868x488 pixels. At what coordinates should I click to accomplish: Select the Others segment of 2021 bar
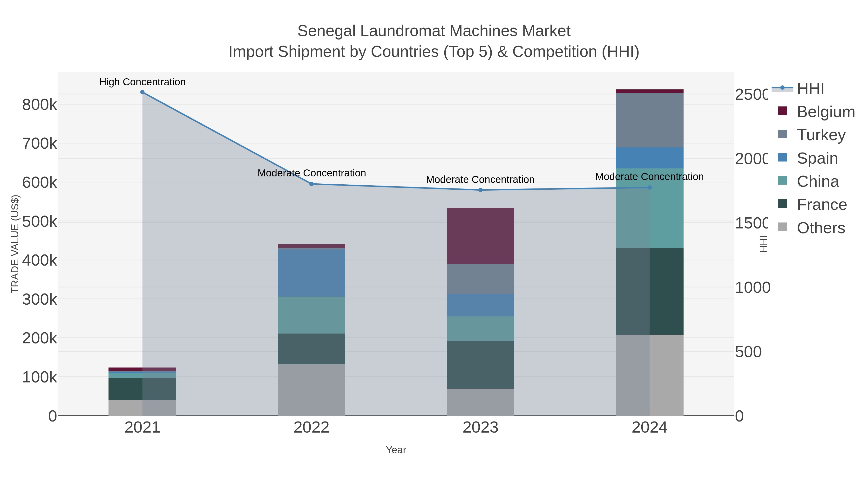pyautogui.click(x=142, y=408)
